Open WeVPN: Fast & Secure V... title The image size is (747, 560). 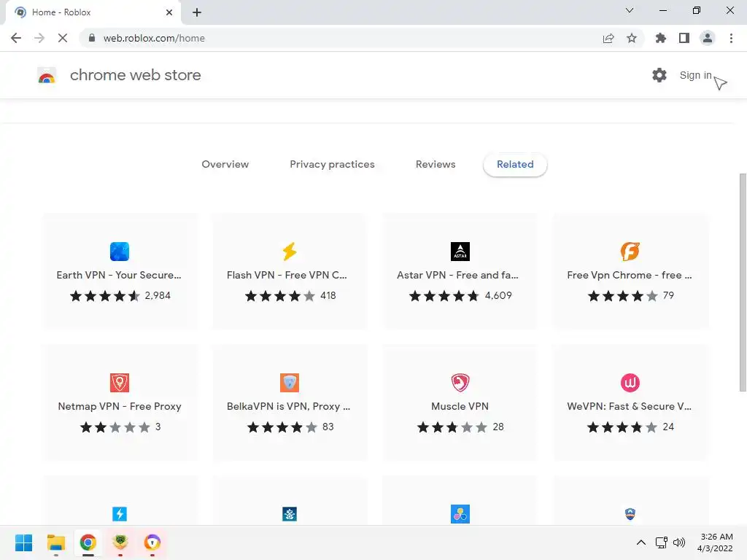629,406
